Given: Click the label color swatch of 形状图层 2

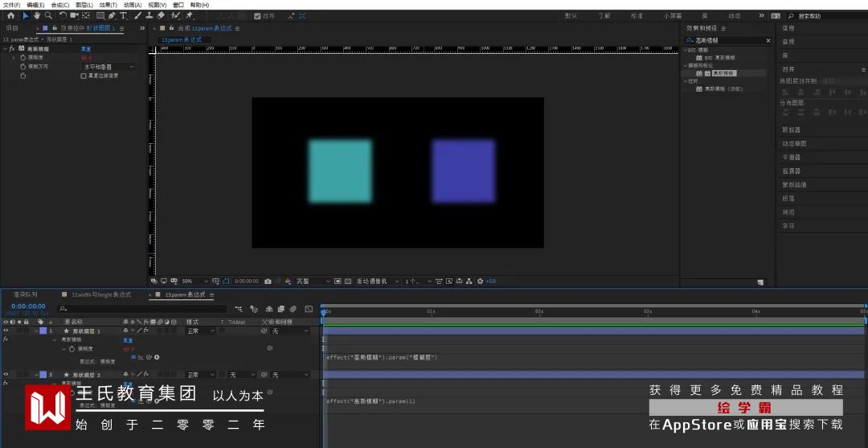Looking at the screenshot, I should pos(43,375).
